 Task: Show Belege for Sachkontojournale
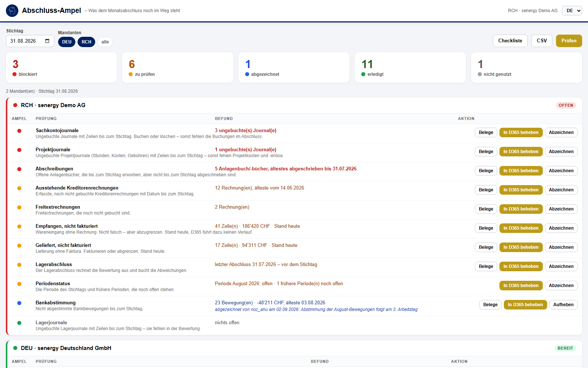click(x=486, y=132)
